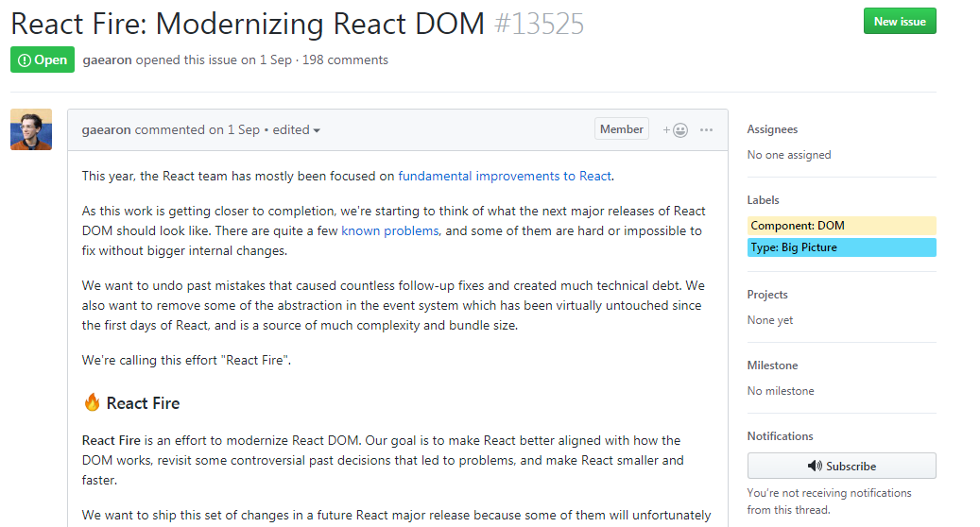Click gaearon author name under issue title

tap(107, 59)
